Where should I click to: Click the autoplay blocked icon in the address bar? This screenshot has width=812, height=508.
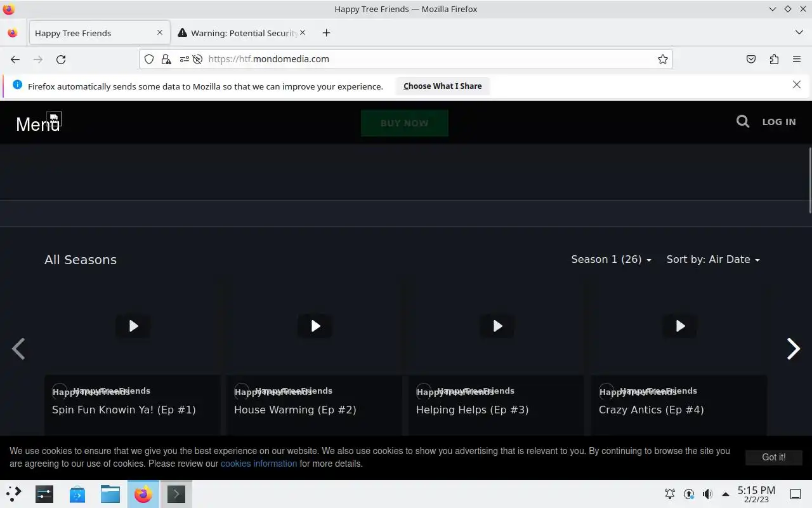[197, 59]
